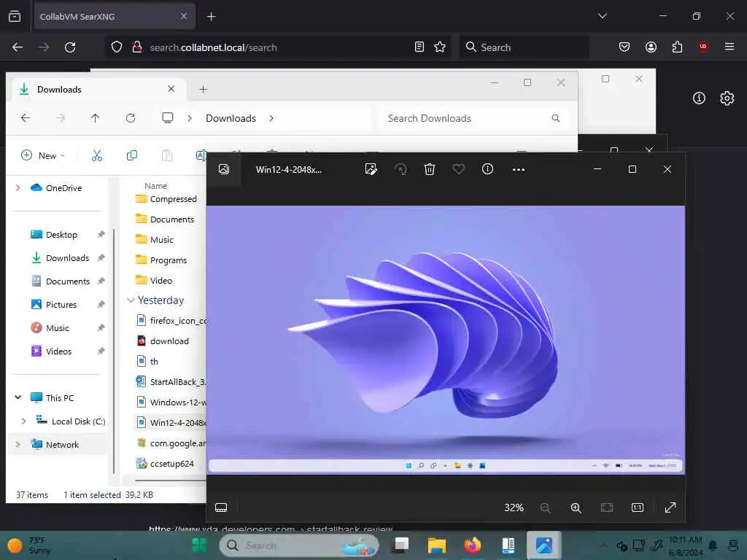Open a new Firefox tab
This screenshot has height=560, width=747.
pos(211,17)
